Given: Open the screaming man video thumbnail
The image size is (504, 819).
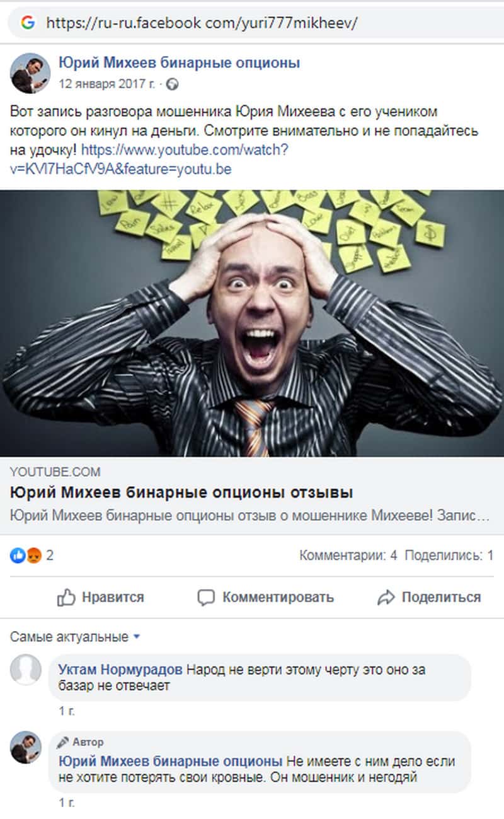Looking at the screenshot, I should (x=252, y=323).
